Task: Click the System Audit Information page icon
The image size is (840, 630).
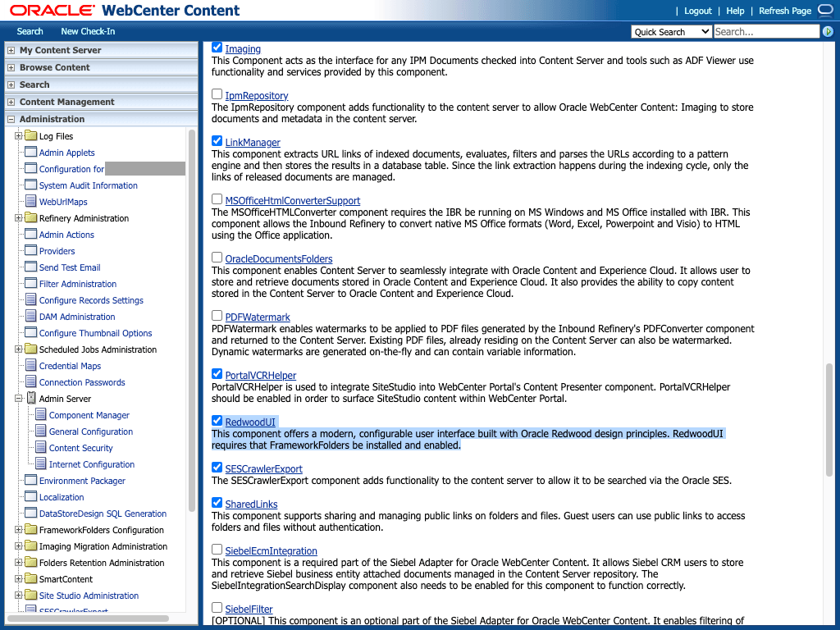Action: point(31,185)
